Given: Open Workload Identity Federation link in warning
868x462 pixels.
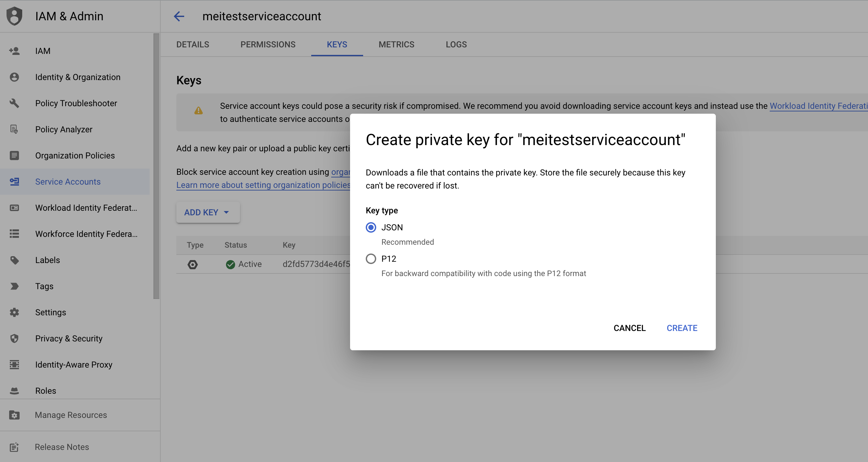Looking at the screenshot, I should click(818, 106).
